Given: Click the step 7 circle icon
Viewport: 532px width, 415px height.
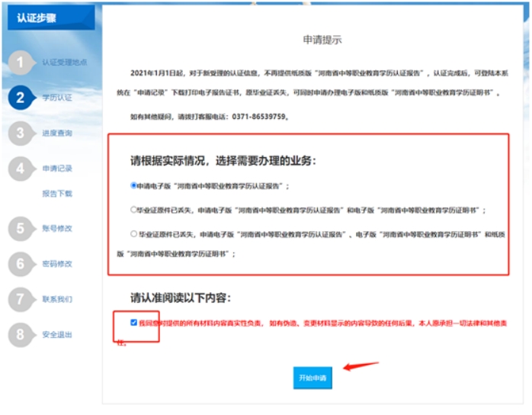Looking at the screenshot, I should pos(21,299).
